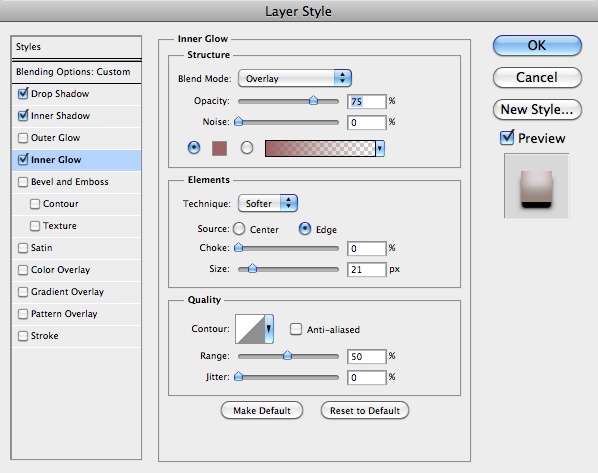Click the New Style... button

click(537, 109)
